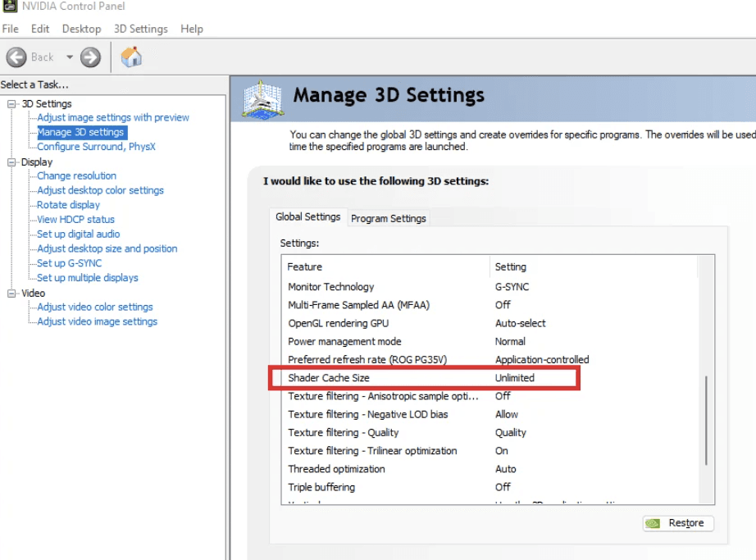Open Adjust desktop size and position
This screenshot has height=560, width=756.
[107, 248]
